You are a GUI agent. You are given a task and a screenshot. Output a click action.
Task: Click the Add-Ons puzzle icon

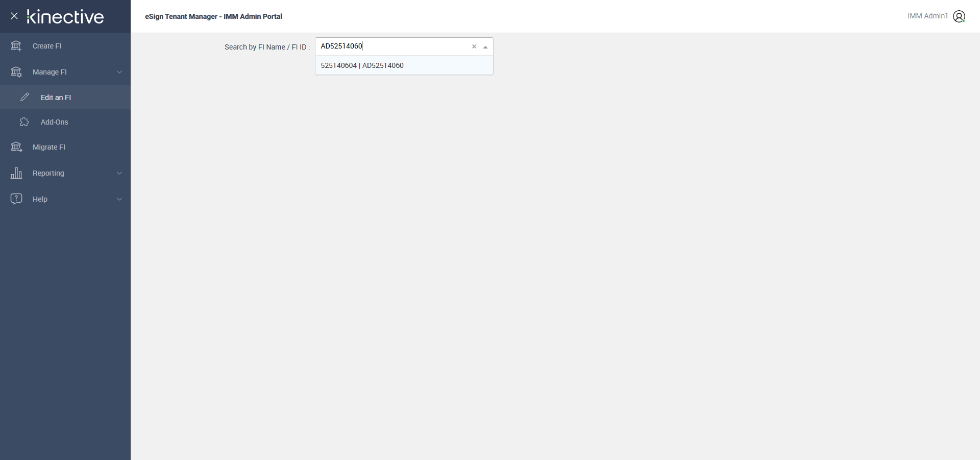24,122
